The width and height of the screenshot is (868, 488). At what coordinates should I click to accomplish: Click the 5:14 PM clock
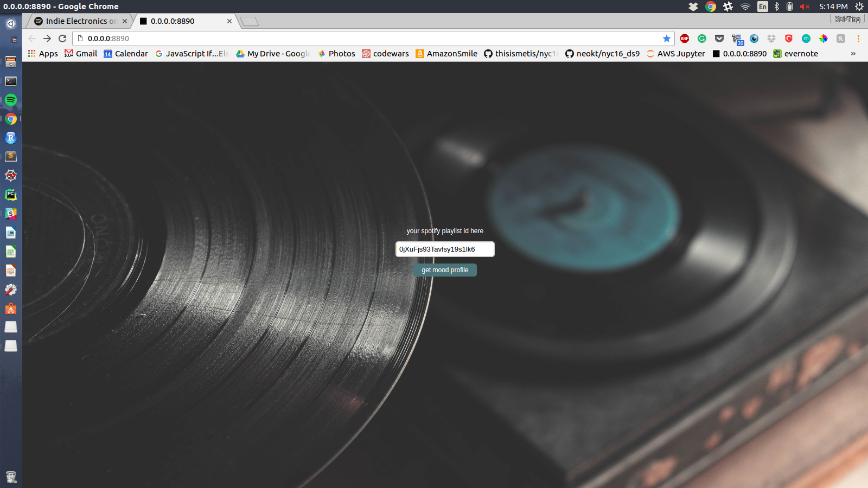point(833,7)
